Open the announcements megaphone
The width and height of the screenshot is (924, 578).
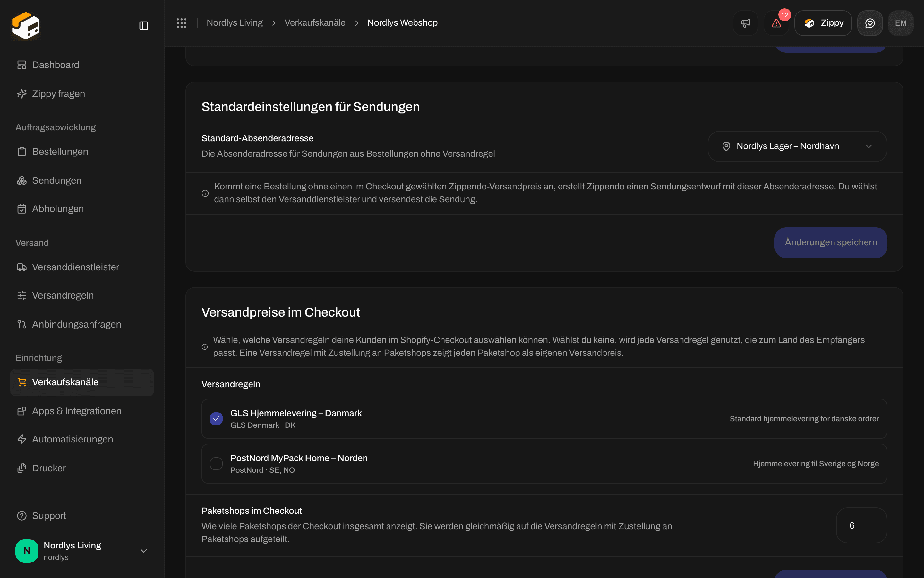745,23
